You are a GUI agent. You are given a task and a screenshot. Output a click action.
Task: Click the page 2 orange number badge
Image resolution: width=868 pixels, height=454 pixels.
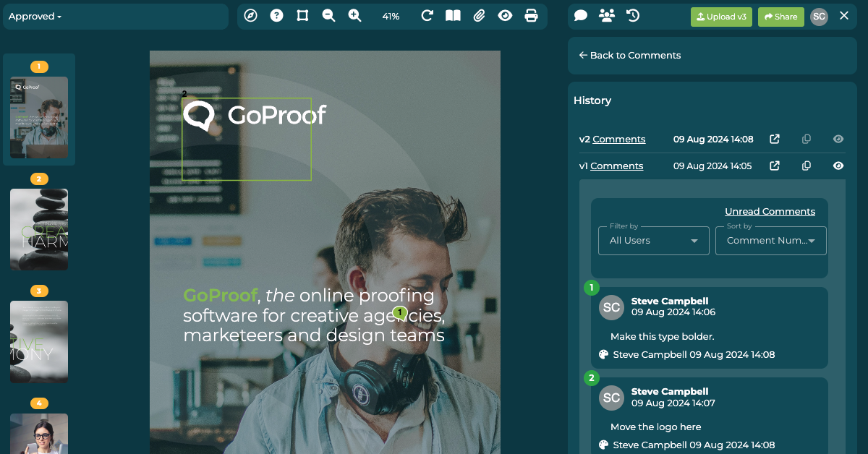pyautogui.click(x=39, y=179)
